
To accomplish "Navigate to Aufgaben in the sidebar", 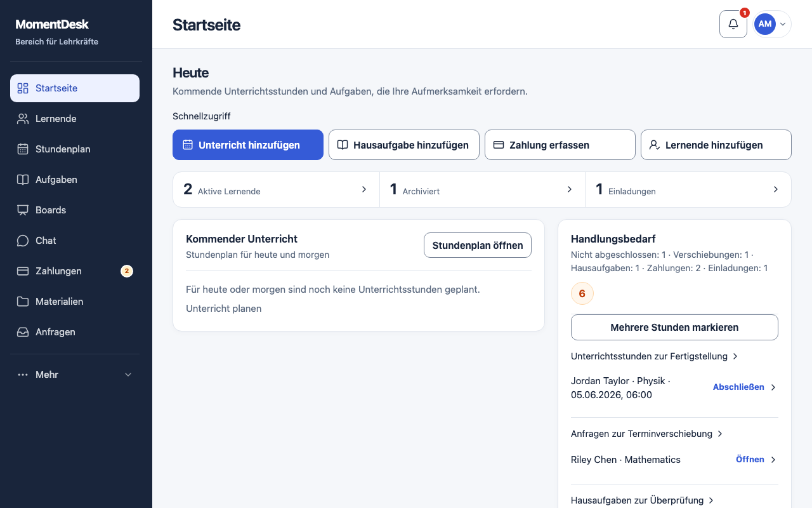I will point(75,180).
